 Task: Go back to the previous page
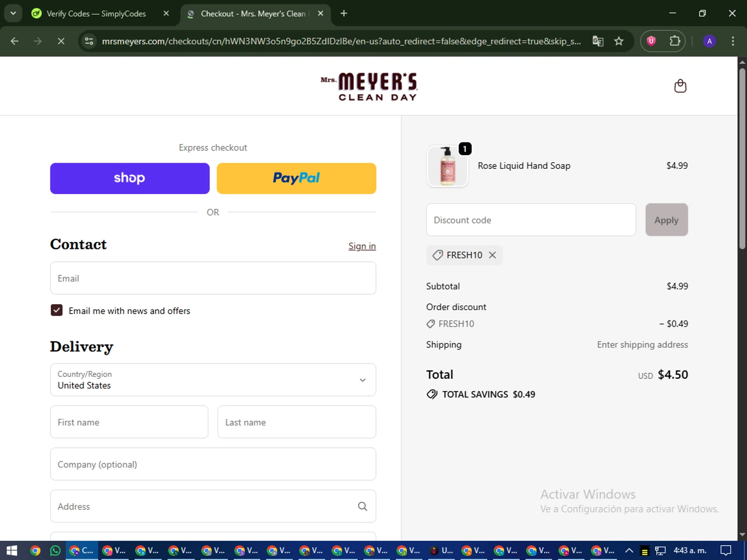(x=14, y=41)
